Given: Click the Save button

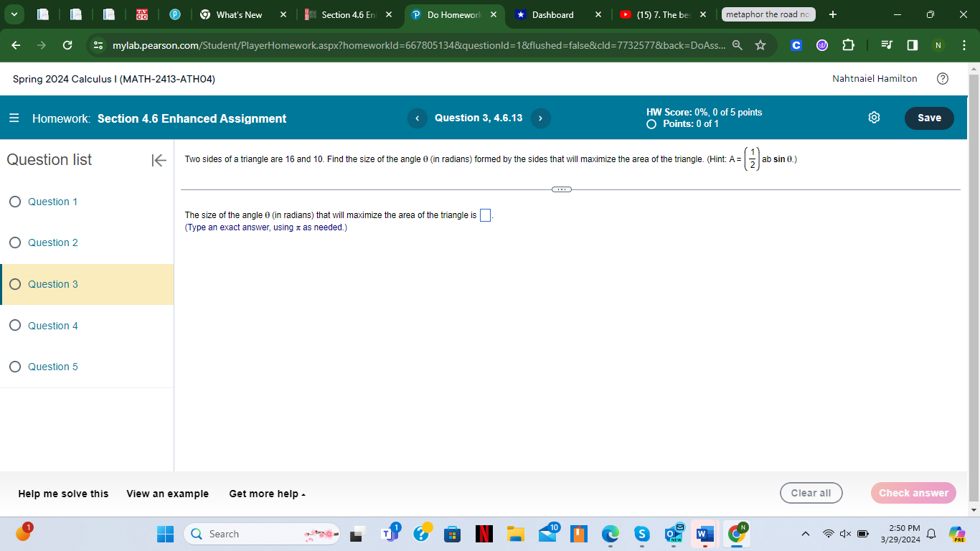Looking at the screenshot, I should 929,118.
